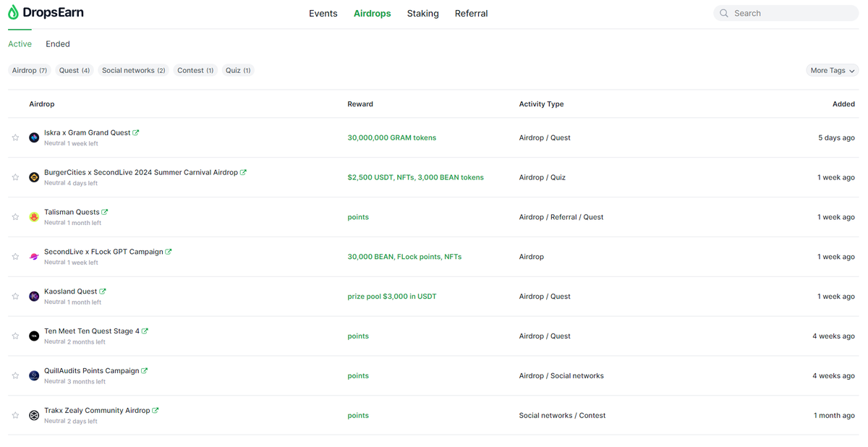This screenshot has width=868, height=447.
Task: Click the 30,000,000 GRAM tokens reward
Action: (x=392, y=137)
